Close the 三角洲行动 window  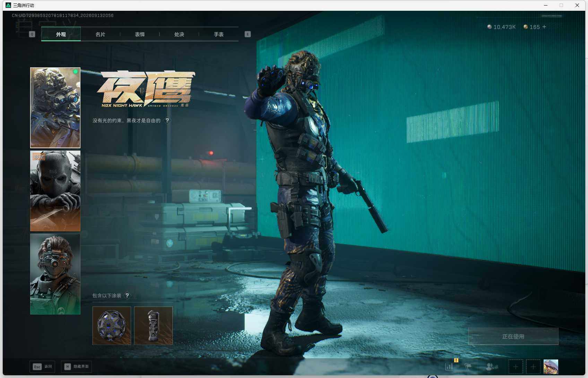click(577, 5)
